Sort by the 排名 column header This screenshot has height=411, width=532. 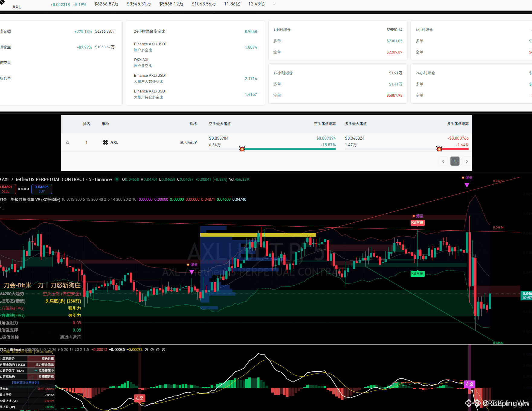pos(86,124)
